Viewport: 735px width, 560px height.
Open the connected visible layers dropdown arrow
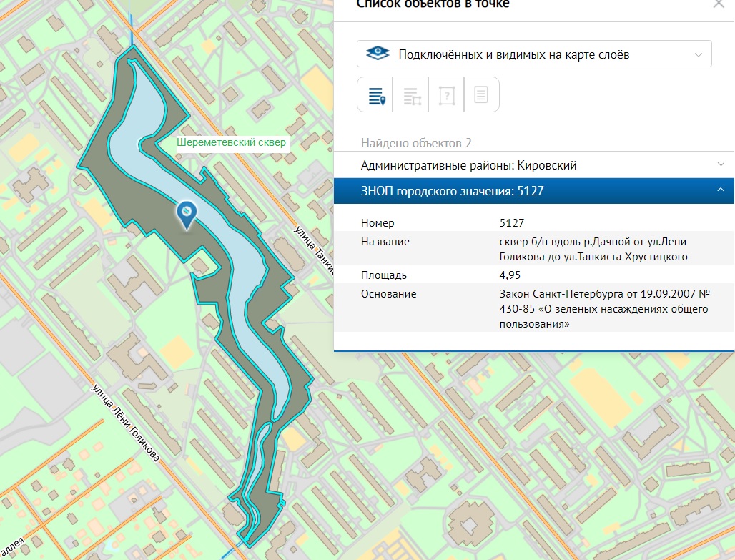tap(698, 54)
